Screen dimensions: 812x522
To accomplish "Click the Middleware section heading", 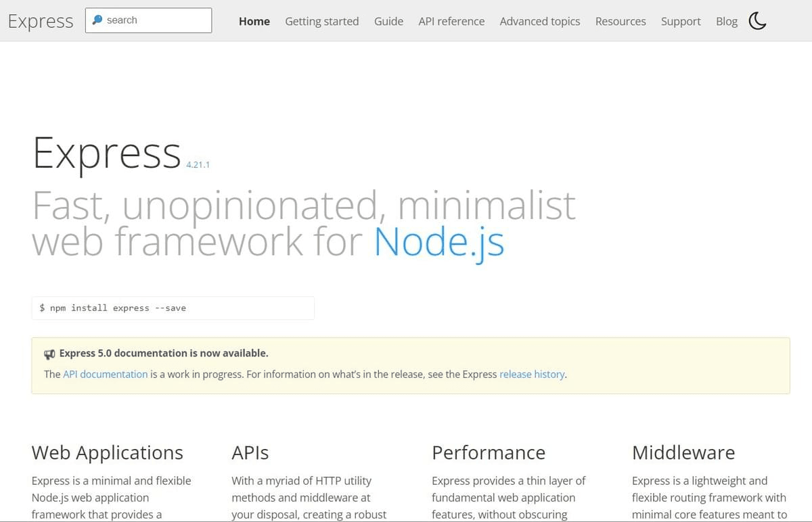I will [x=683, y=452].
